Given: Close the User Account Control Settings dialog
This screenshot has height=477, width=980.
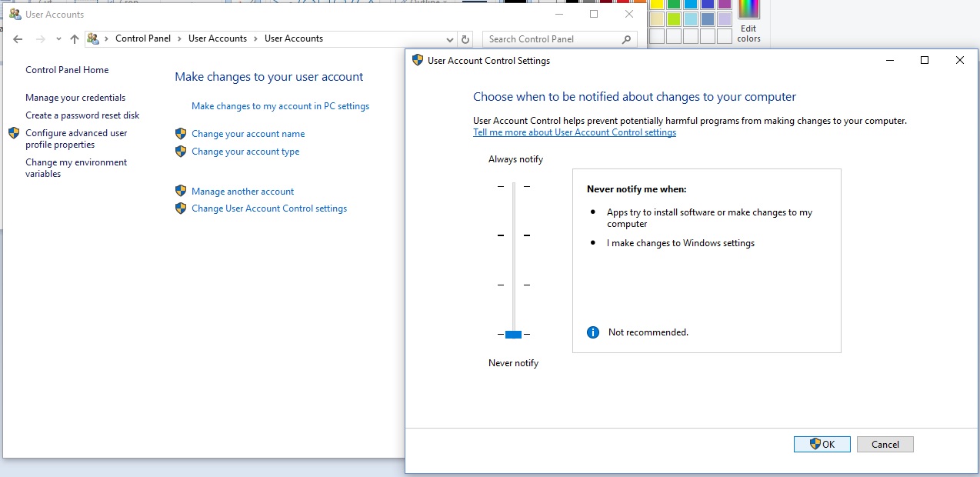Looking at the screenshot, I should click(x=959, y=60).
